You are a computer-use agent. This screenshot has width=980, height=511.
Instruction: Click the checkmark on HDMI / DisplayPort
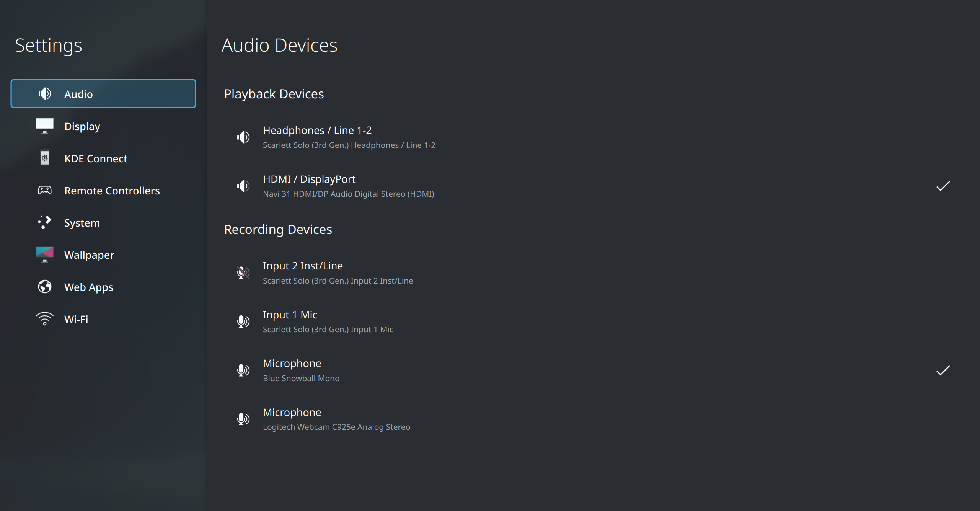coord(942,186)
